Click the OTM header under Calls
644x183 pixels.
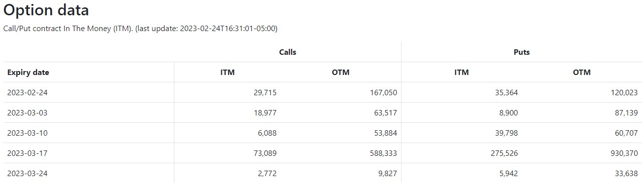pyautogui.click(x=340, y=73)
